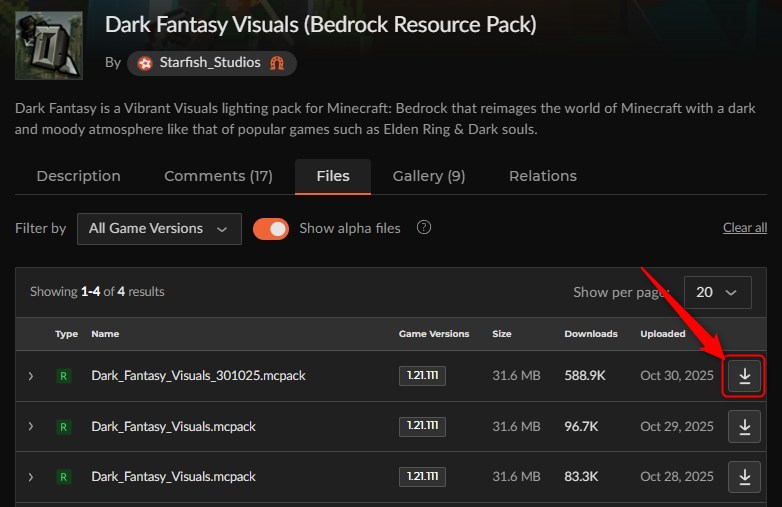Click the Size column header
The height and width of the screenshot is (507, 782).
502,334
